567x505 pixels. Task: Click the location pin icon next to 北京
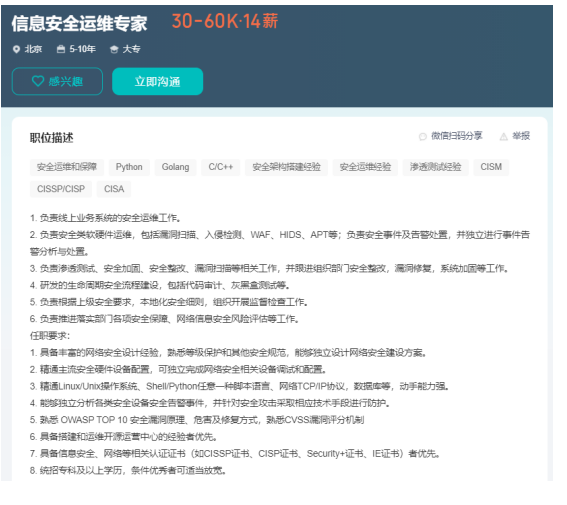pos(16,50)
